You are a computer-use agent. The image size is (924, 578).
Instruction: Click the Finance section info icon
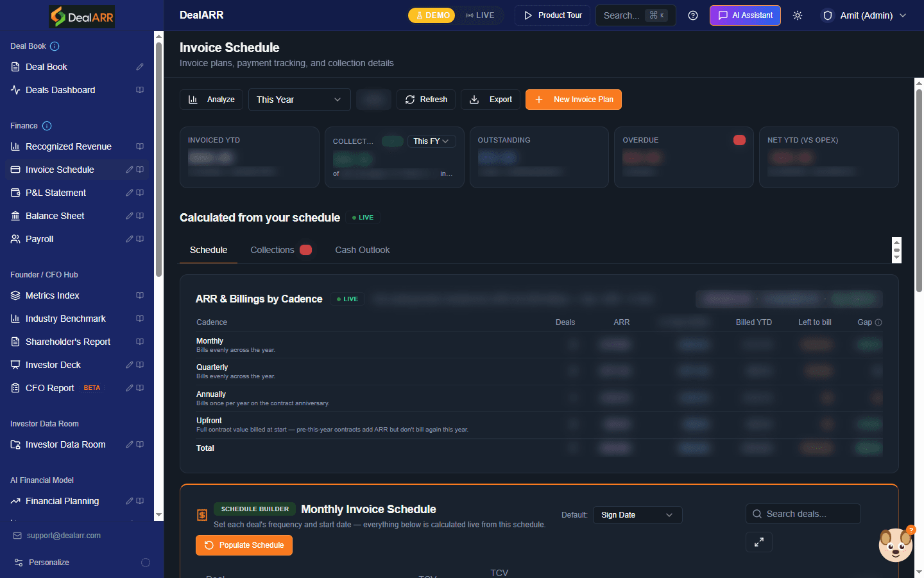click(x=47, y=126)
